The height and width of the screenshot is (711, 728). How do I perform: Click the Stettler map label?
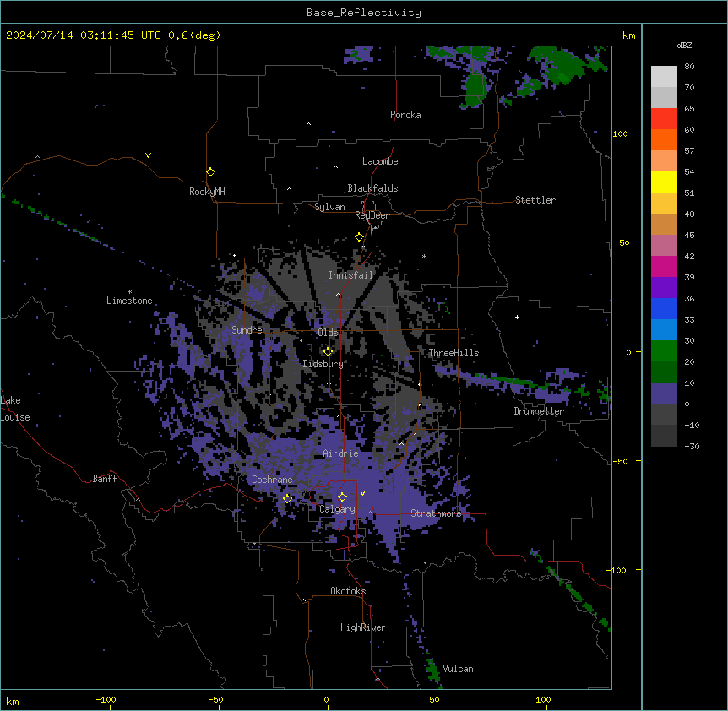tap(535, 200)
